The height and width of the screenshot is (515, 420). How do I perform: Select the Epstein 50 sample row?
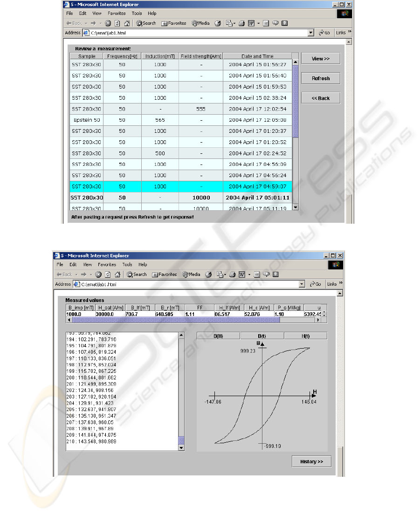click(x=180, y=120)
